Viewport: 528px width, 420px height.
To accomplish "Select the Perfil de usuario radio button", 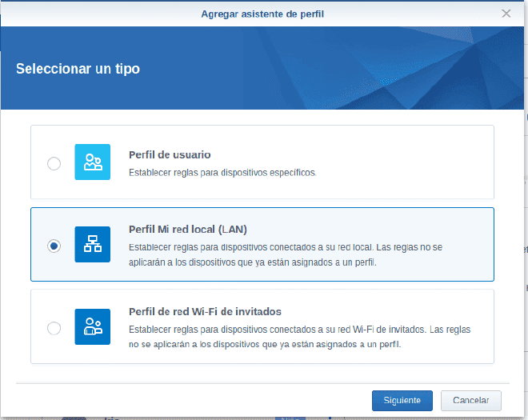I will [54, 164].
